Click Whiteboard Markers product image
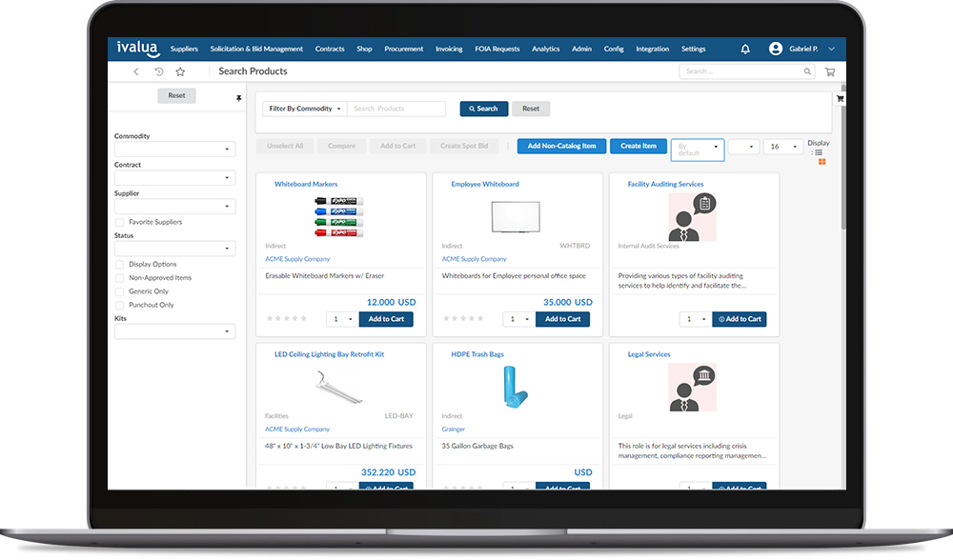Viewport: 953px width, 560px height. (x=339, y=216)
